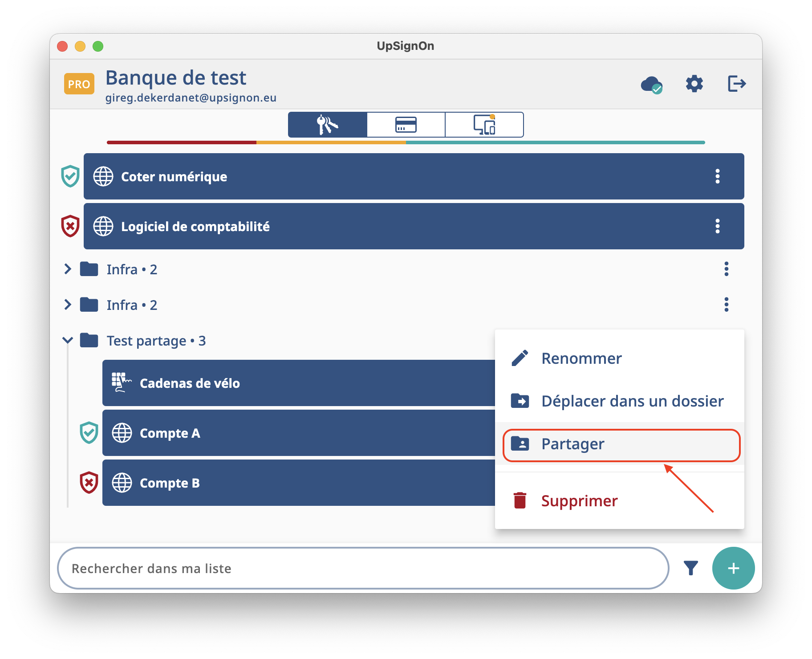The width and height of the screenshot is (812, 659).
Task: Click the logout icon in header
Action: point(736,84)
